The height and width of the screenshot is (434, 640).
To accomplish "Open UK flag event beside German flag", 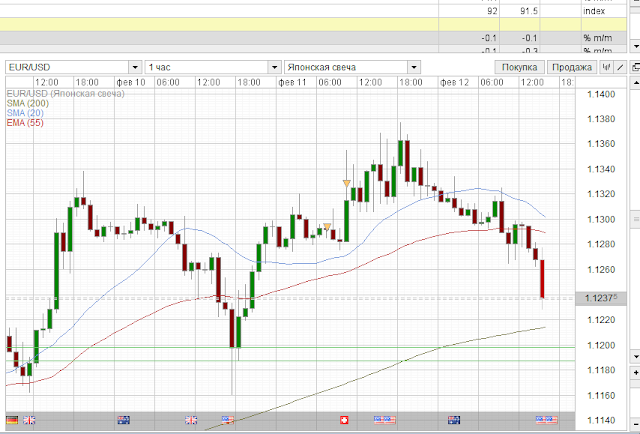I will tap(29, 420).
